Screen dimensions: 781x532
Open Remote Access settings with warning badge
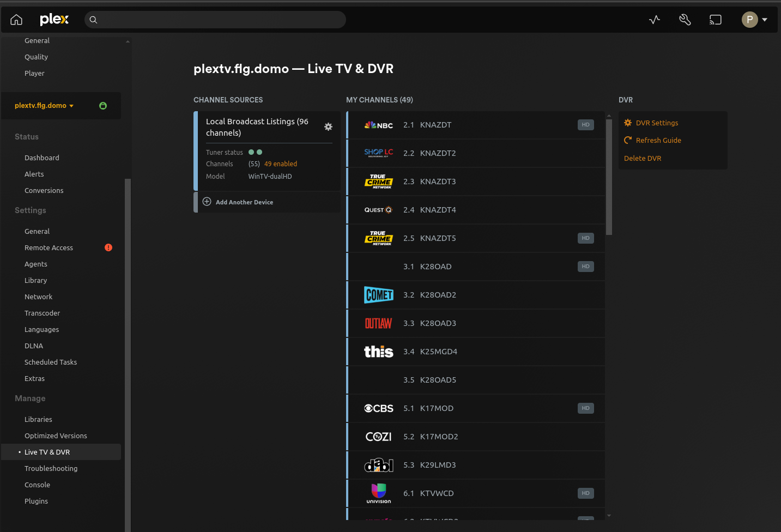pos(49,247)
